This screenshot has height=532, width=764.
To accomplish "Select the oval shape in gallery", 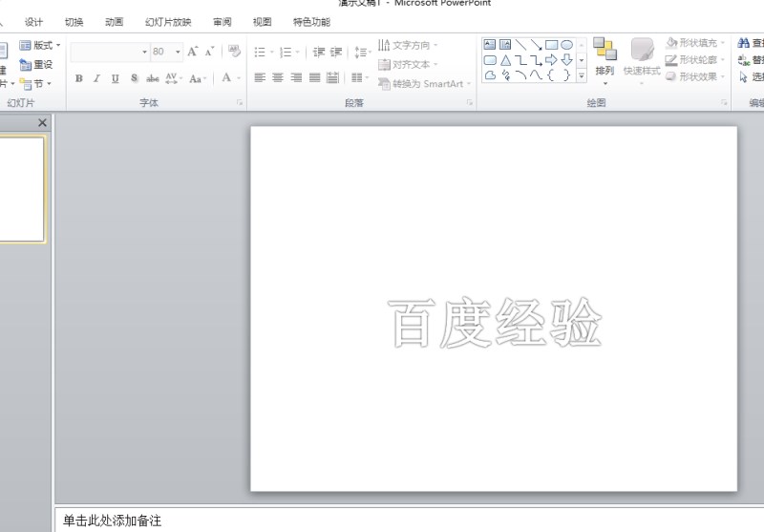I will (566, 45).
